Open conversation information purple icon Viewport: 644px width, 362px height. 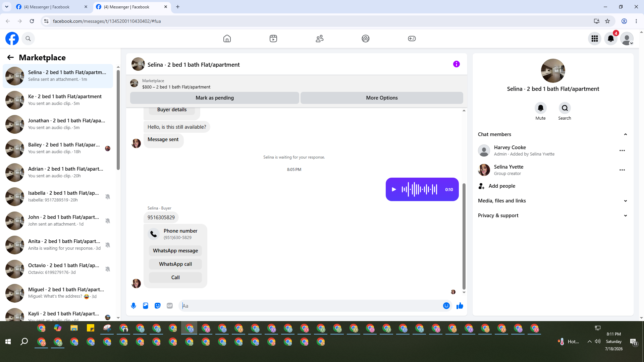[x=457, y=64]
